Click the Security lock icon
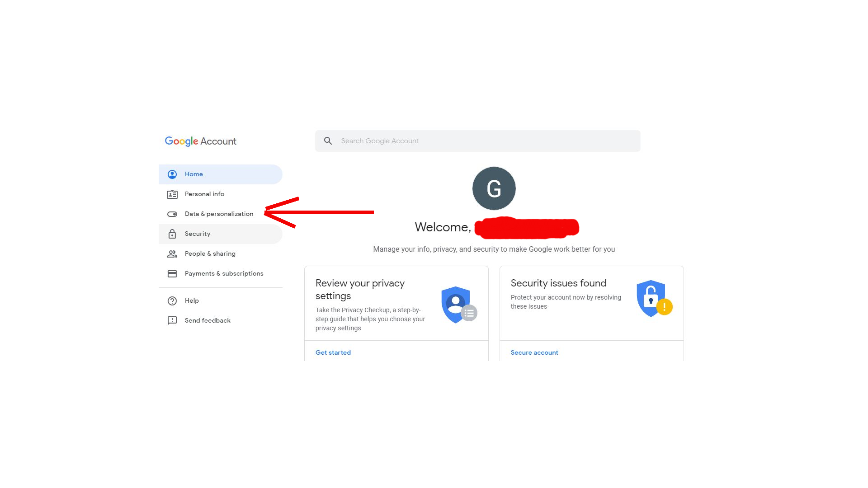This screenshot has width=868, height=488. (172, 234)
